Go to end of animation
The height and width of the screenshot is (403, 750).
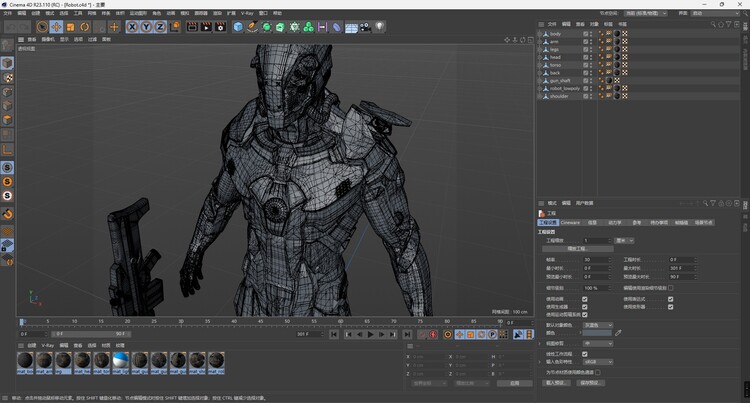point(407,335)
